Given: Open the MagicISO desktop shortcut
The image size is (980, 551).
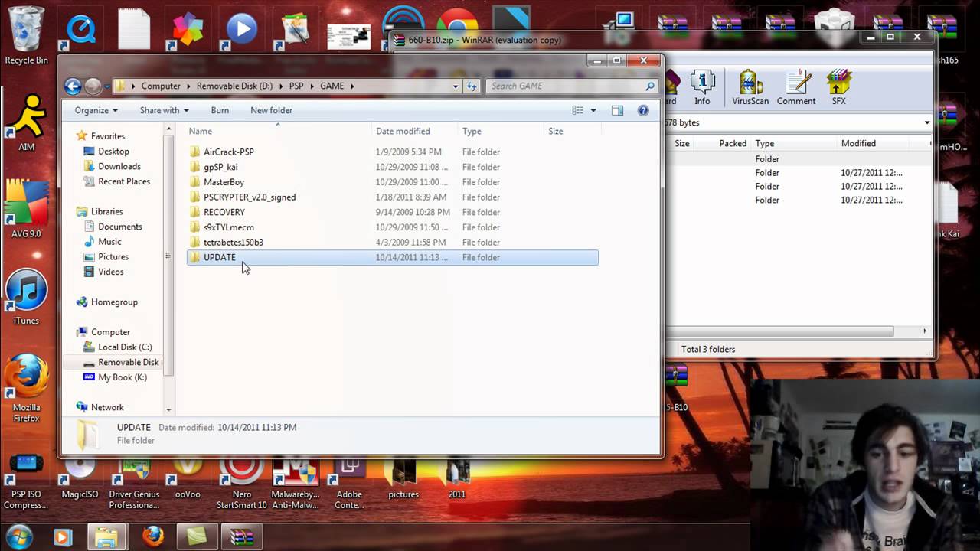Looking at the screenshot, I should (x=80, y=478).
